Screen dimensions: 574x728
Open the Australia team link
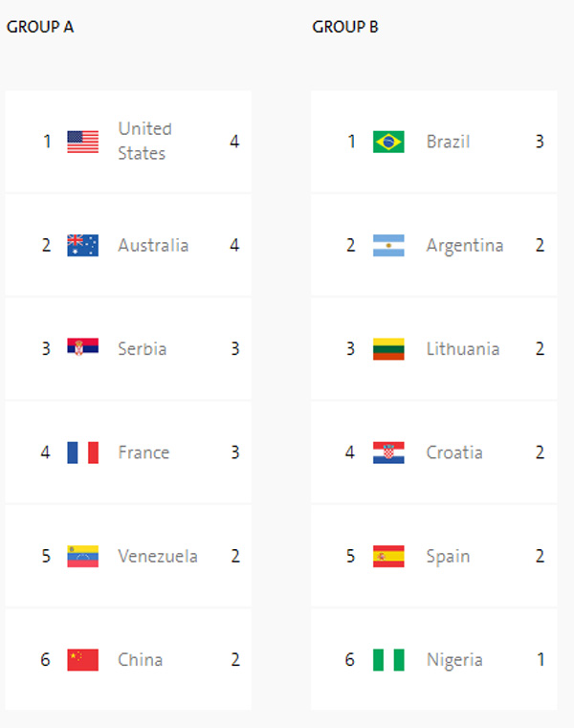[153, 245]
